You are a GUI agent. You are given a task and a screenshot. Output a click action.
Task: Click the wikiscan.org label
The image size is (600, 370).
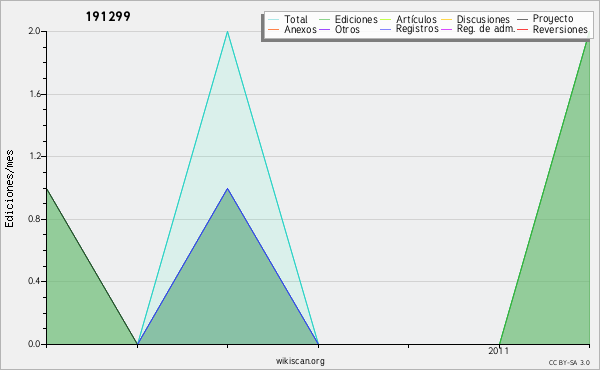(300, 361)
